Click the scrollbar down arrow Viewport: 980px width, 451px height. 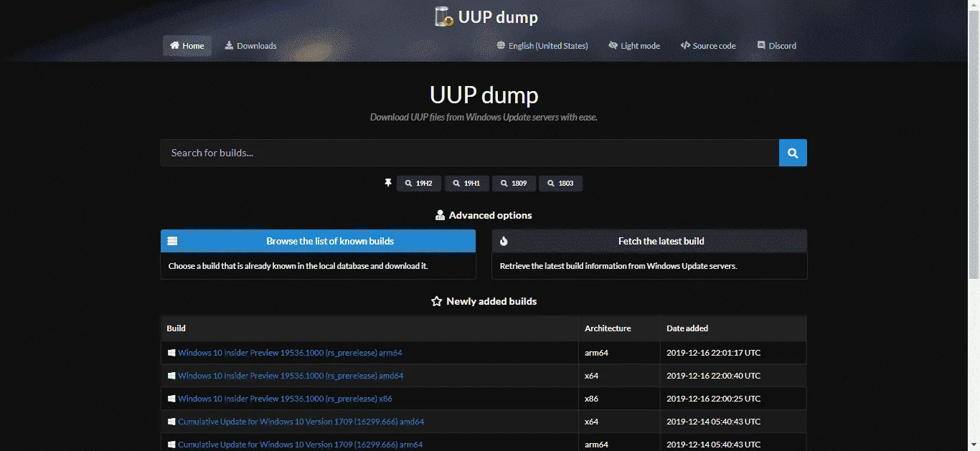(x=974, y=445)
